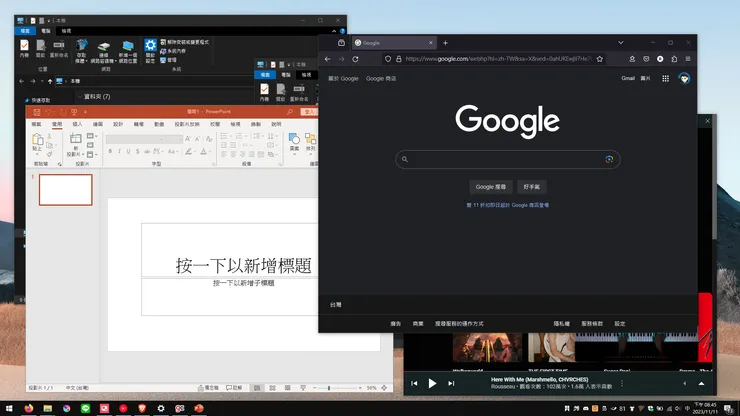Reload the Google page in Firefox
This screenshot has height=416, width=740.
pyautogui.click(x=355, y=59)
